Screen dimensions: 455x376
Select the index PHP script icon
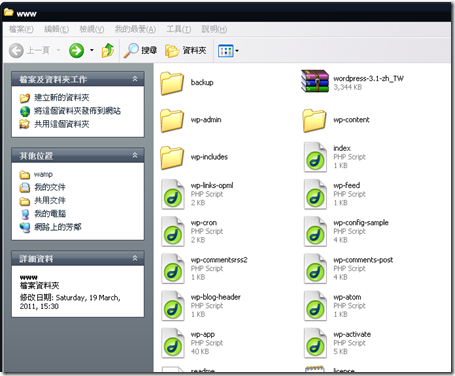(x=315, y=157)
